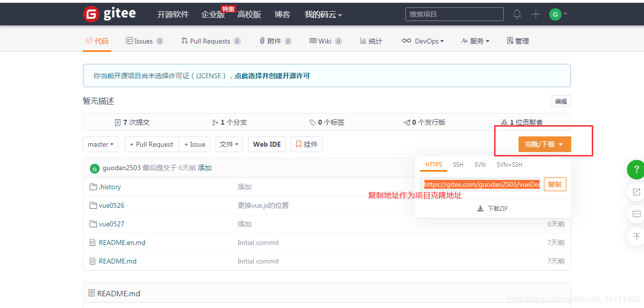The image size is (644, 308).
Task: Click the Initial commit message for README.md
Action: (x=258, y=261)
